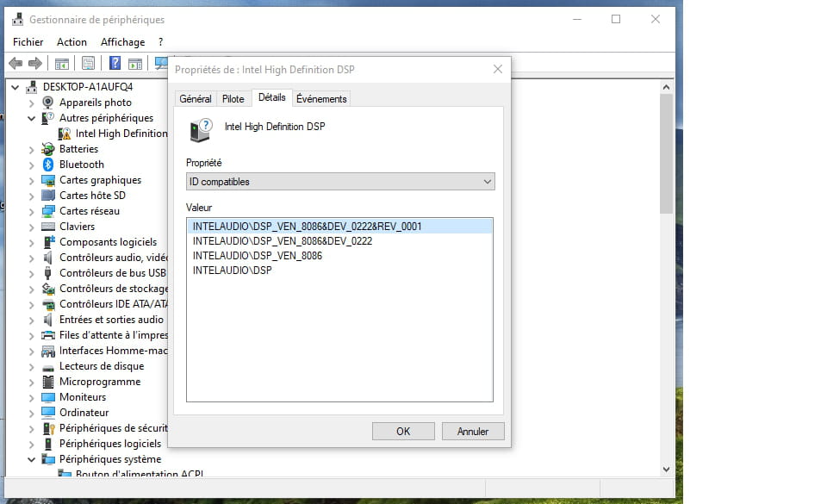Click the Batteries category icon
827x504 pixels.
click(49, 149)
